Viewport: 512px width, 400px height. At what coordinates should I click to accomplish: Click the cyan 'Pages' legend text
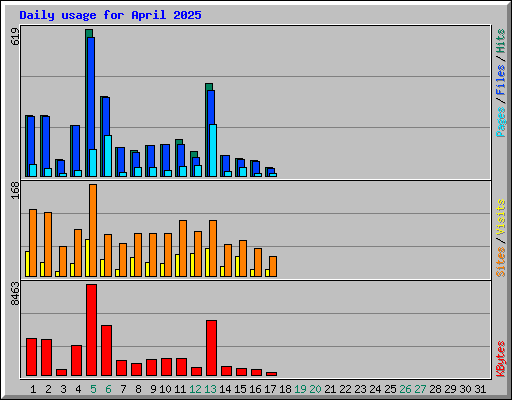pos(500,122)
